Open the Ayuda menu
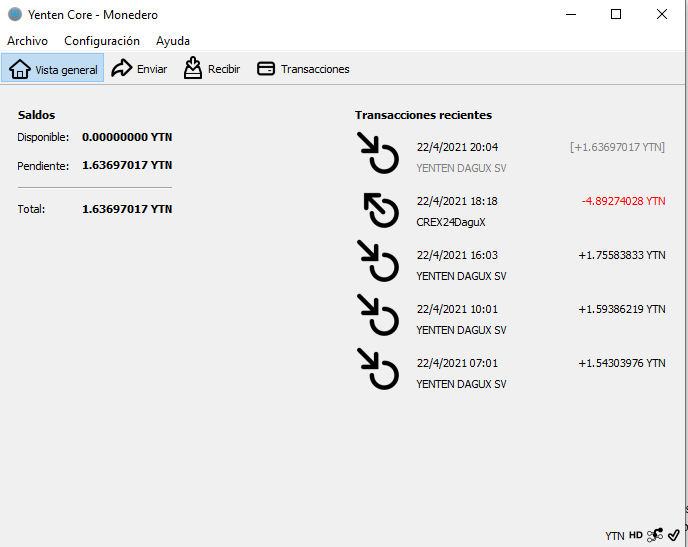The width and height of the screenshot is (688, 547). click(x=173, y=41)
